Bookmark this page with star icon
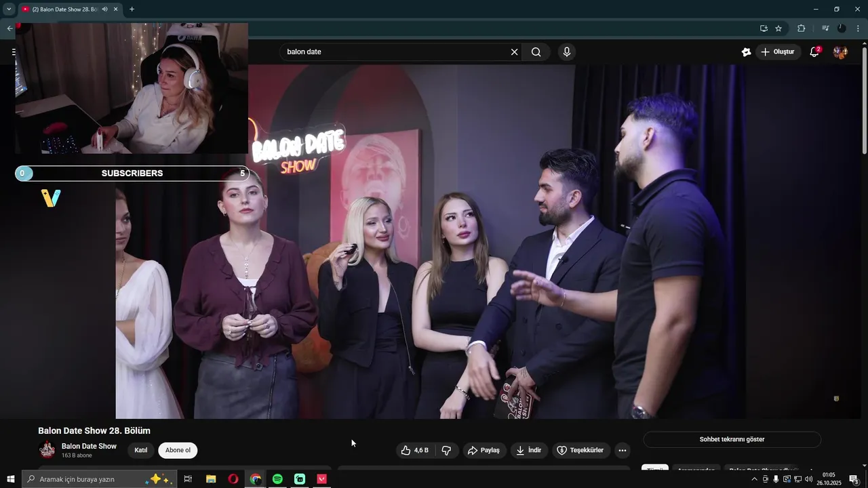The height and width of the screenshot is (488, 868). pos(778,28)
